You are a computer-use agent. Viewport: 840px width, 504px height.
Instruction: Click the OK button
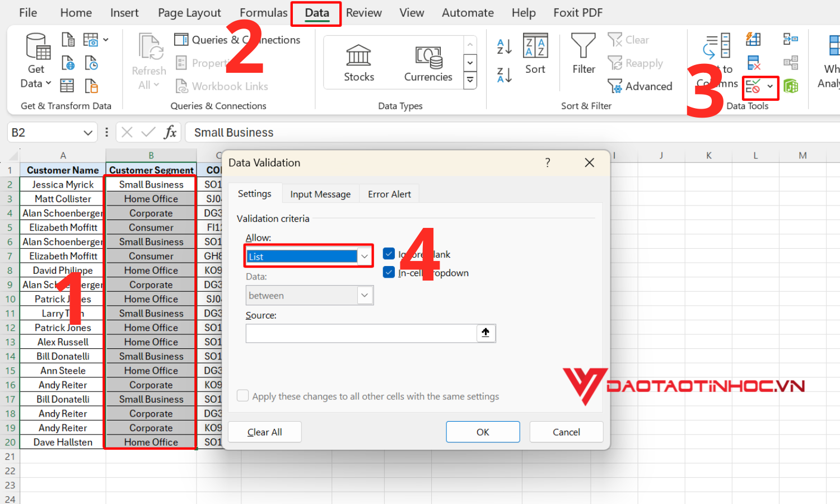coord(483,432)
